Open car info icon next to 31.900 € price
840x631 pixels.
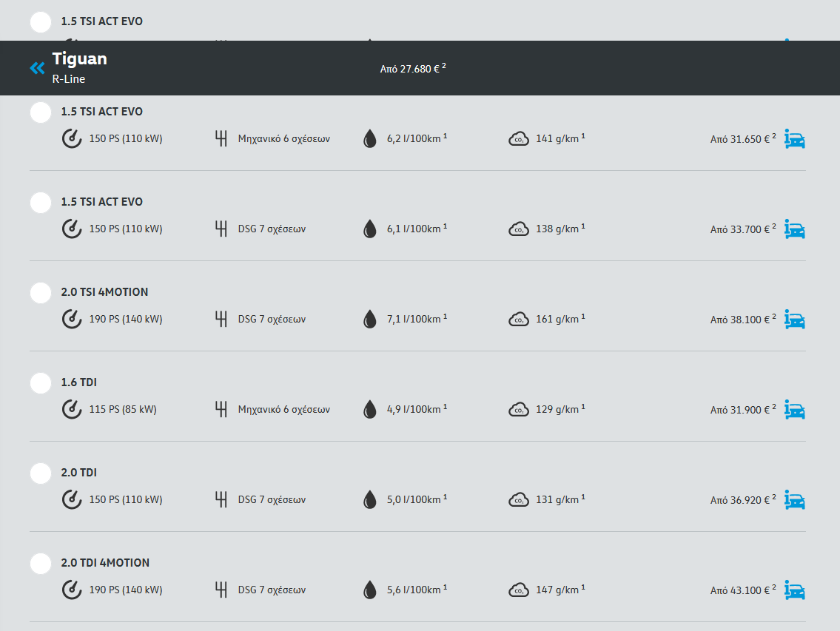[795, 409]
